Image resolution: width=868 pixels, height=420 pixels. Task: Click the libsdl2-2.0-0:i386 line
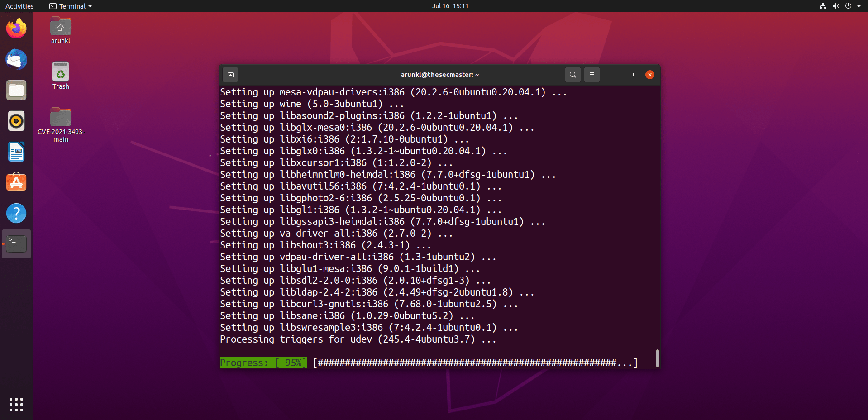click(356, 280)
